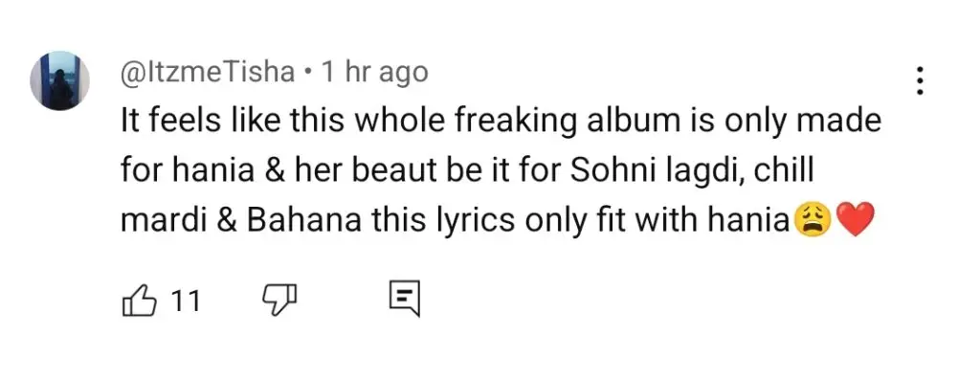This screenshot has width=980, height=379.
Task: View the commenter's profile picture
Action: tap(60, 80)
